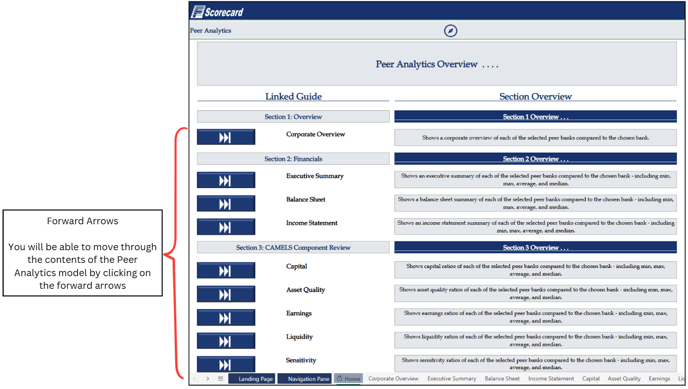
Task: Click the Liquidity label text
Action: tap(299, 337)
